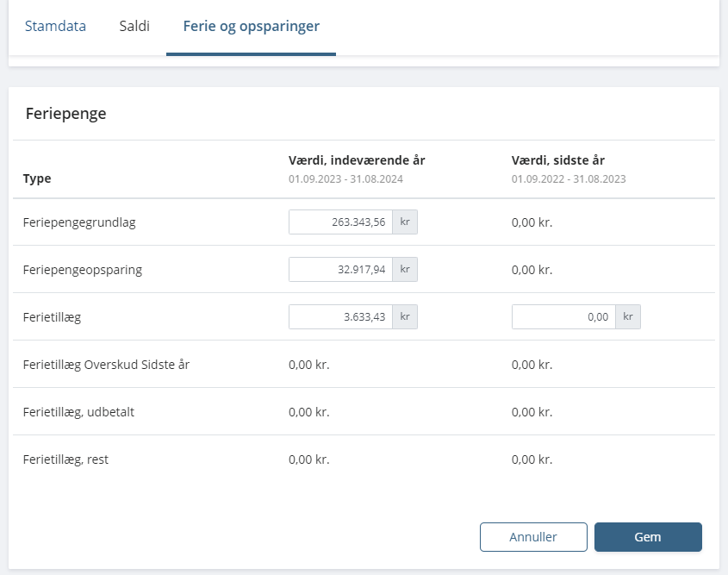Select the Ferietillæg, rest row label

pos(65,459)
